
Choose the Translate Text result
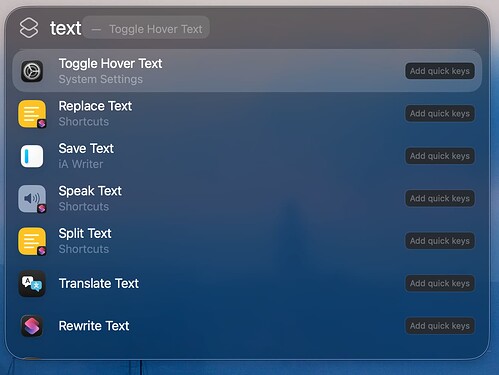click(x=247, y=283)
